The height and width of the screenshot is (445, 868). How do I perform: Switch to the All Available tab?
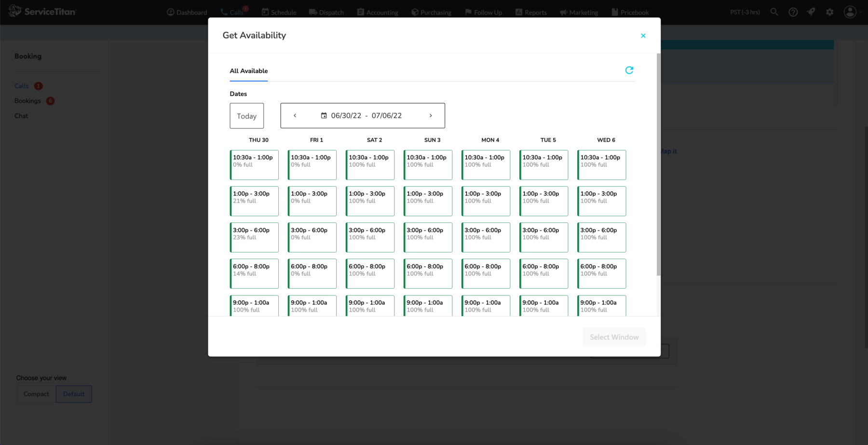coord(248,71)
